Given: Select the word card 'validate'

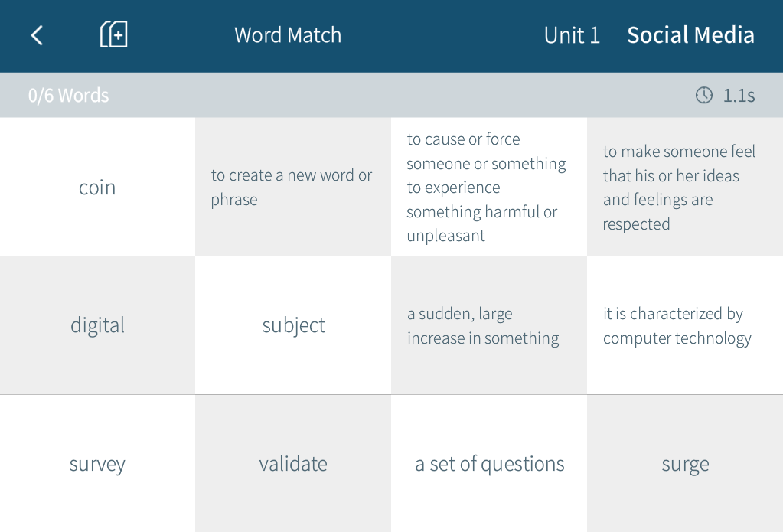Looking at the screenshot, I should pos(293,464).
